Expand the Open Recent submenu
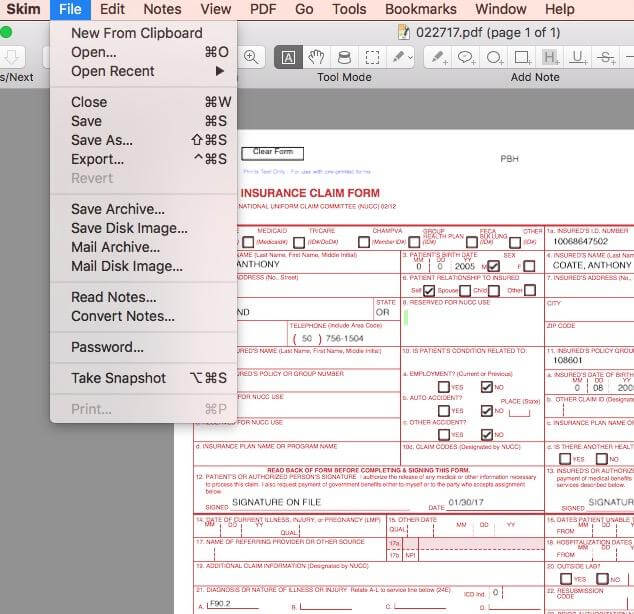634x614 pixels. tap(144, 71)
